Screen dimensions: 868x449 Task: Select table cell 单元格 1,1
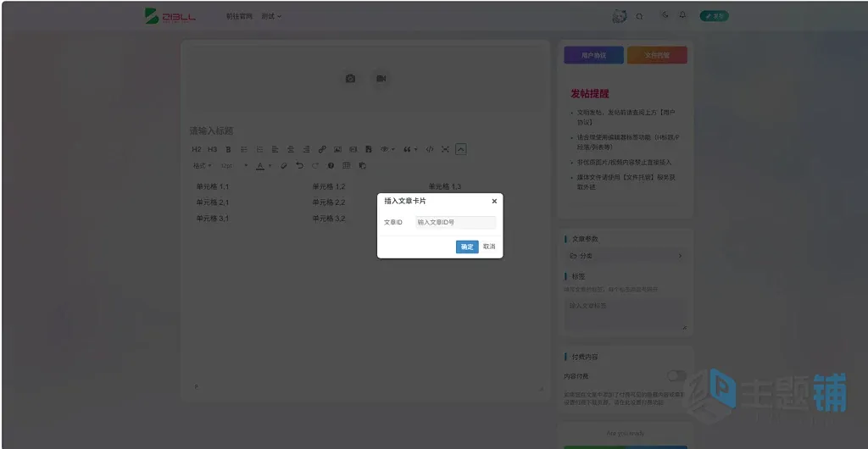[x=213, y=186]
